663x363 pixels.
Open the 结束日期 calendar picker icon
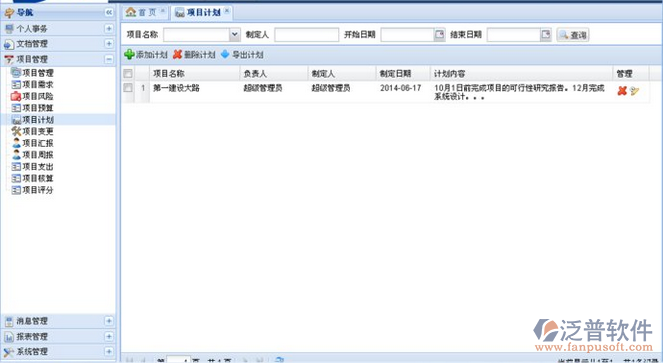(x=546, y=34)
